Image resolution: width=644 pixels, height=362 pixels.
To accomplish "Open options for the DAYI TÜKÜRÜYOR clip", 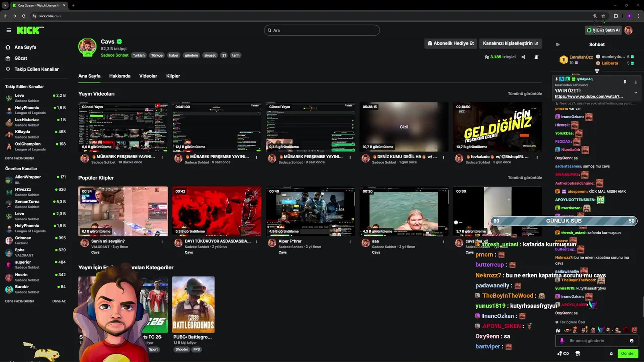I will click(256, 242).
